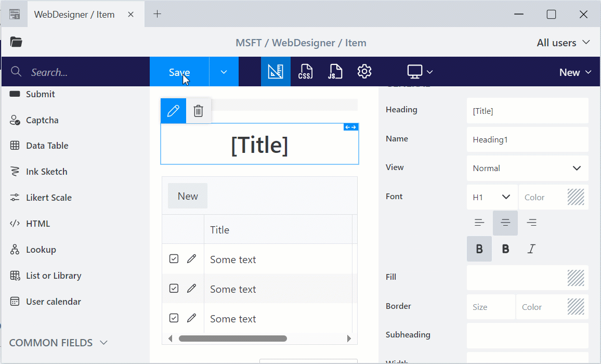The image size is (601, 364).
Task: Click the pencil edit icon above the heading
Action: point(173,111)
